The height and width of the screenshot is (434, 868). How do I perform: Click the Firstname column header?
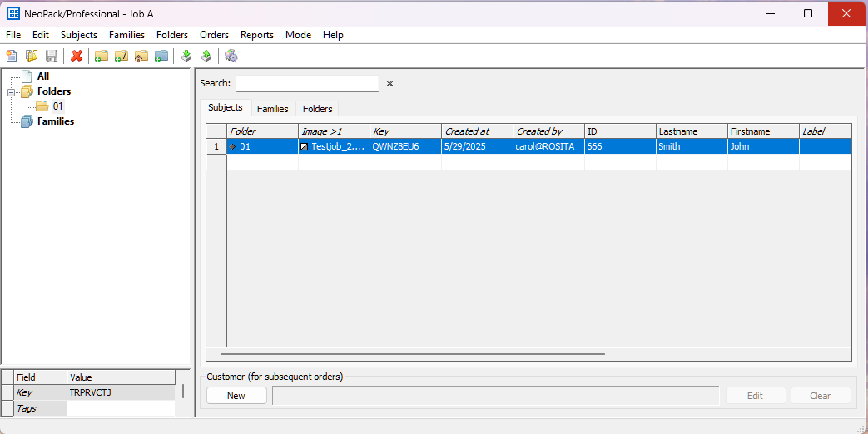click(763, 131)
